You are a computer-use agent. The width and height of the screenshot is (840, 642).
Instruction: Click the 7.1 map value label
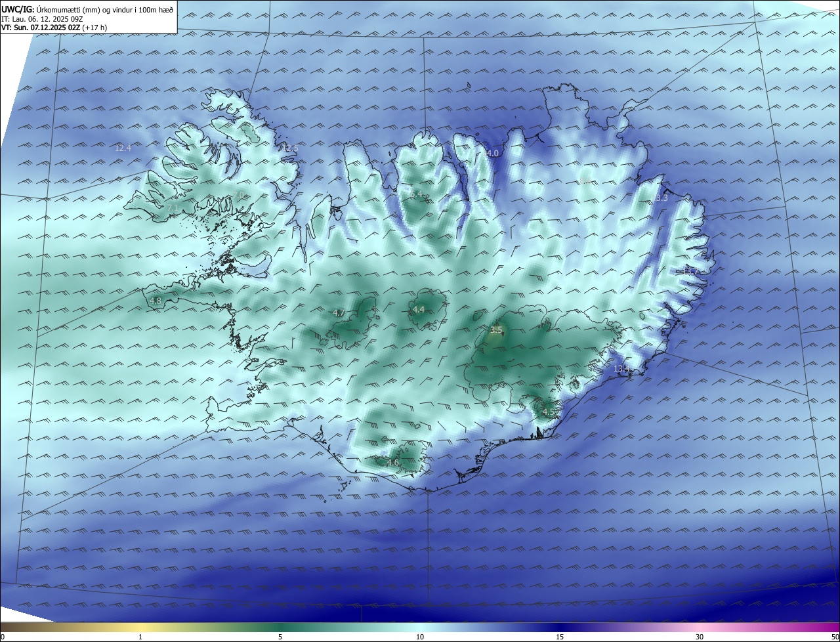173,207
